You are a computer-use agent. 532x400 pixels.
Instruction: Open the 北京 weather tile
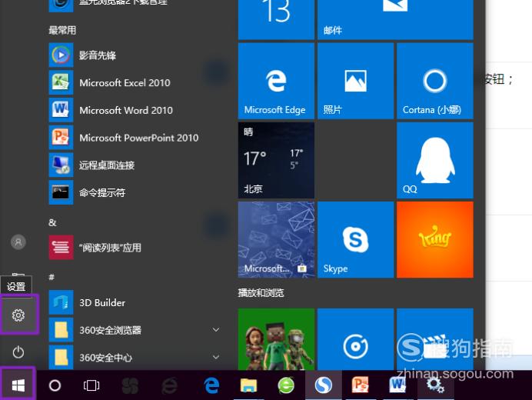point(276,160)
